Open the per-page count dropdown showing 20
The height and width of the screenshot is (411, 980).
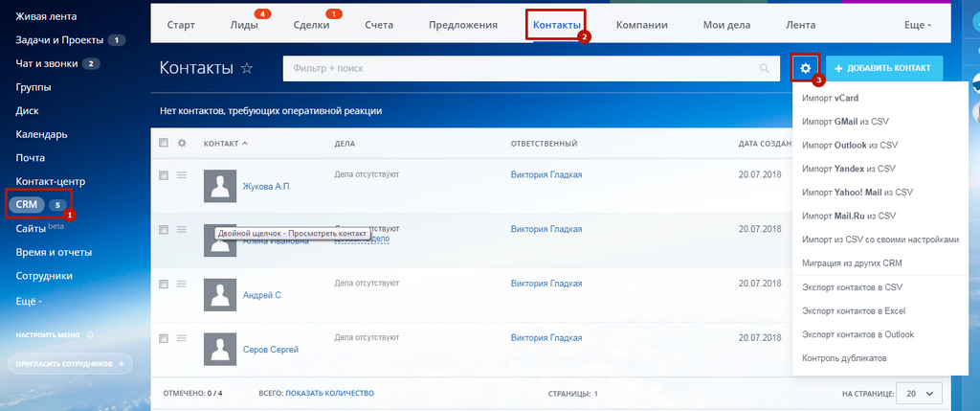[919, 394]
